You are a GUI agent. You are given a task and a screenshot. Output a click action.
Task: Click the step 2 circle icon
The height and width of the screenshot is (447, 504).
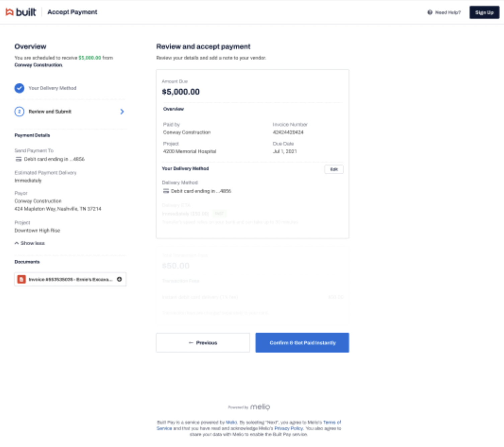[19, 111]
